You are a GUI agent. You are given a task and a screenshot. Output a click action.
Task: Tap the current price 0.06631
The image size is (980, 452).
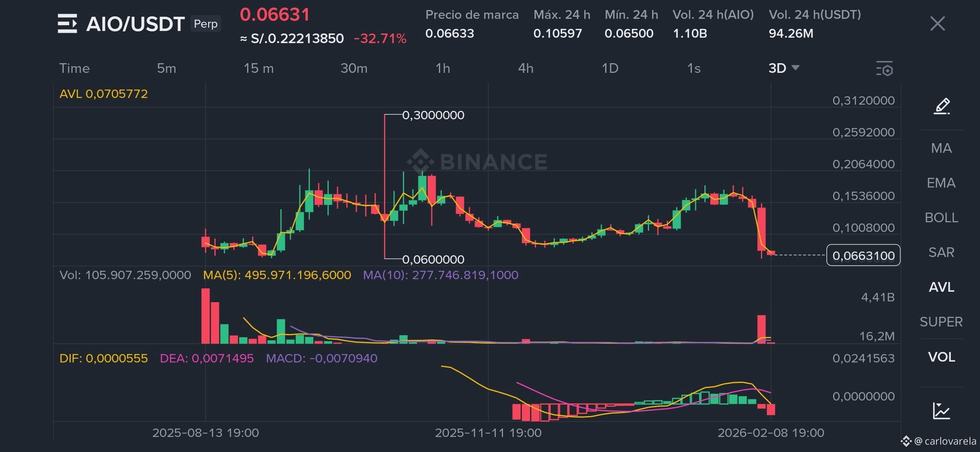tap(275, 15)
